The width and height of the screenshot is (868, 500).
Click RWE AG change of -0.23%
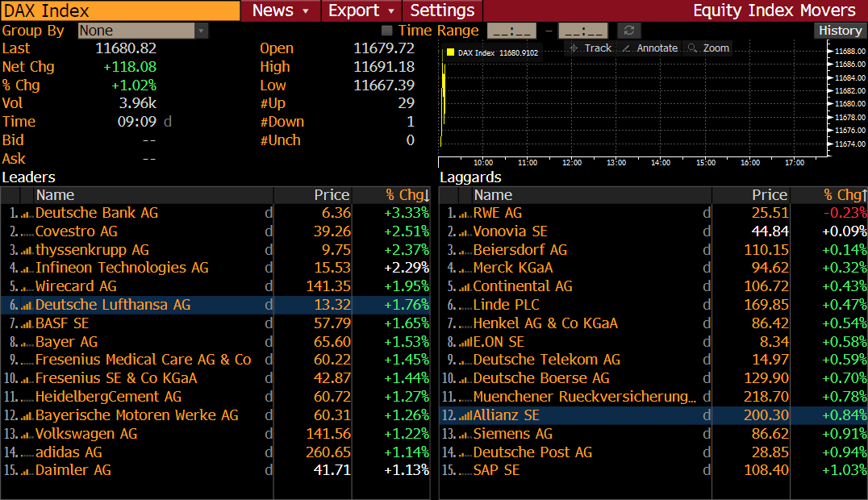click(x=845, y=213)
